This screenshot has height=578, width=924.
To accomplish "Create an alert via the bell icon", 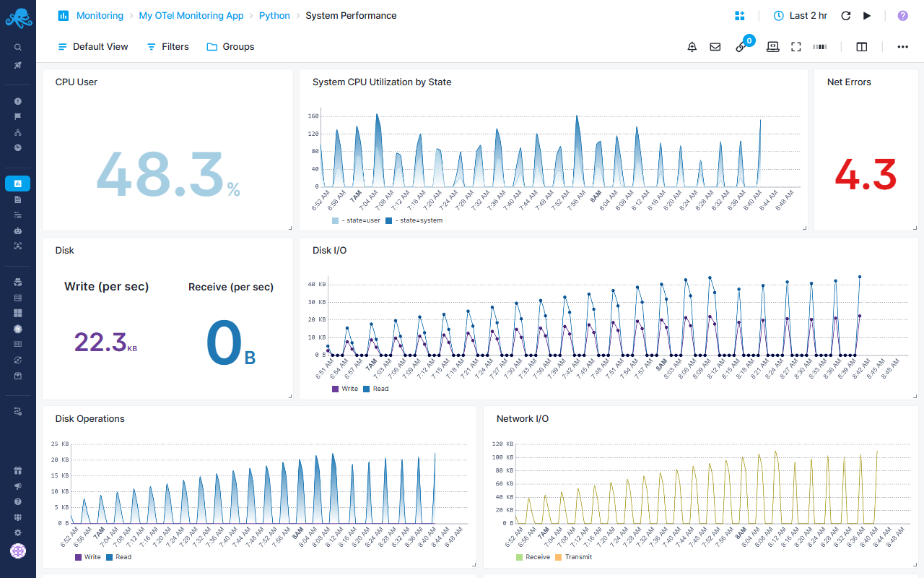I will 692,46.
